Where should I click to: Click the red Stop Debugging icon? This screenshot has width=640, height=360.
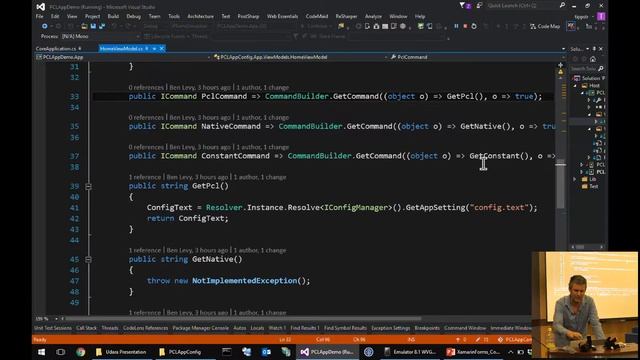(x=465, y=26)
